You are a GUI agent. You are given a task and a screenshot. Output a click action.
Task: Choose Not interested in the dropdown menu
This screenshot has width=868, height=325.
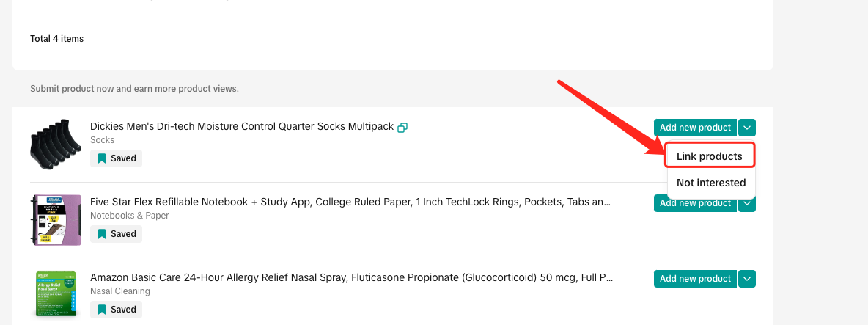click(x=710, y=183)
